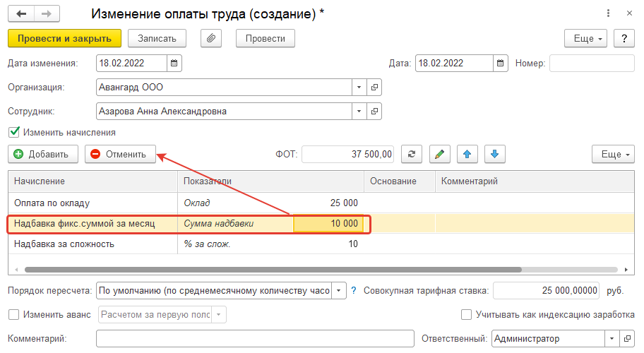Close the form with the X button
This screenshot has width=644, height=353.
pos(629,13)
